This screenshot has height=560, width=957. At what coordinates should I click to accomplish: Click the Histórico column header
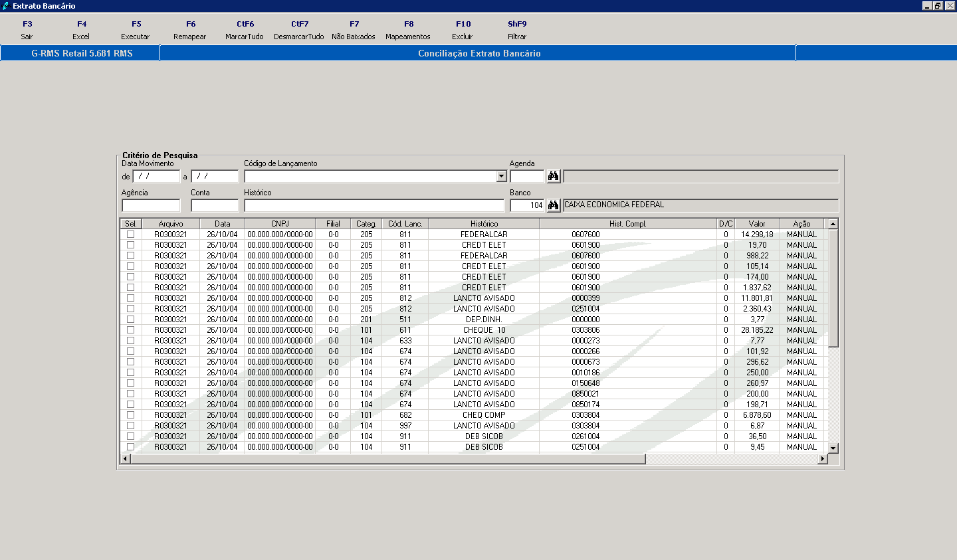click(484, 224)
